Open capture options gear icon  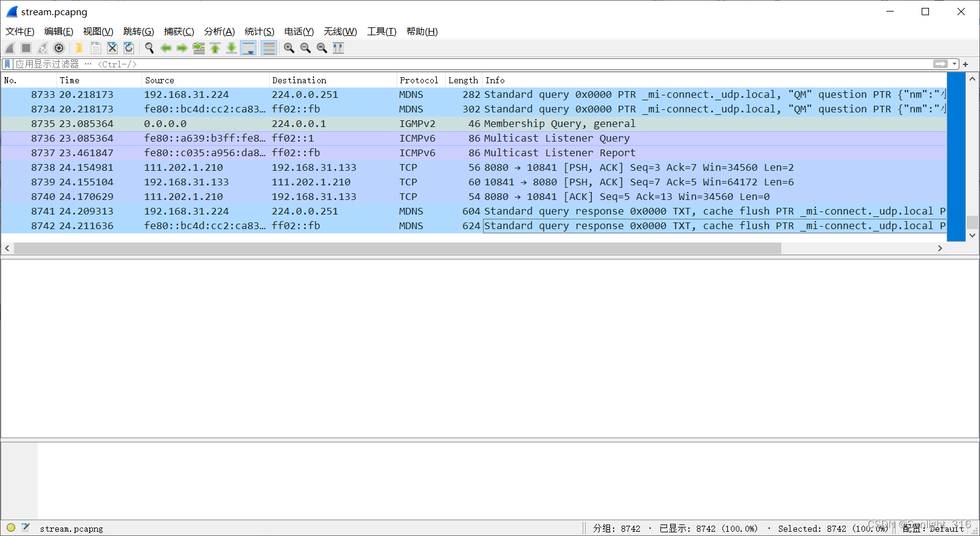(x=59, y=48)
